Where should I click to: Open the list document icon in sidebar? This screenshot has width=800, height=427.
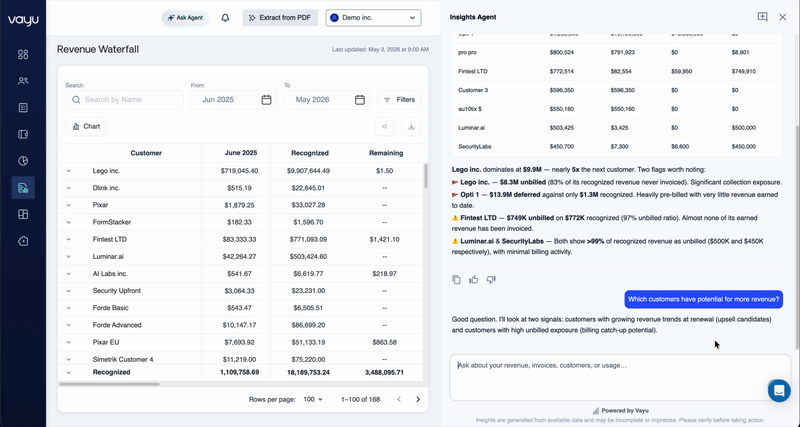[23, 108]
